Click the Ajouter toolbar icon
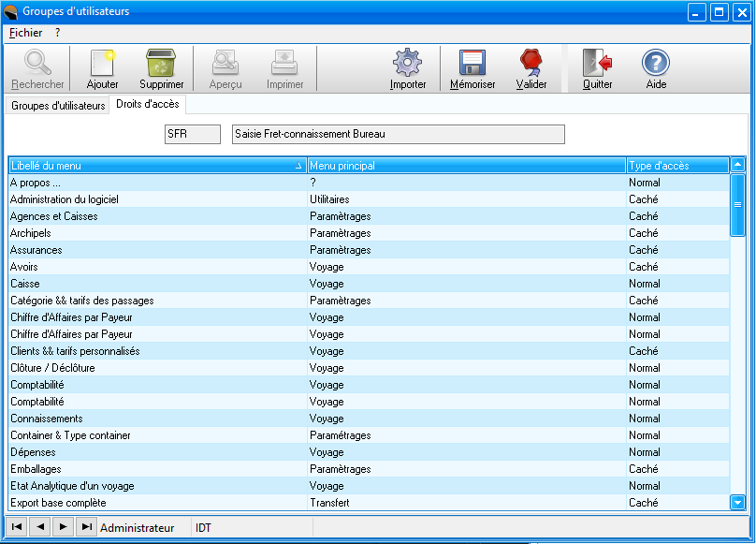The width and height of the screenshot is (756, 544). point(102,65)
